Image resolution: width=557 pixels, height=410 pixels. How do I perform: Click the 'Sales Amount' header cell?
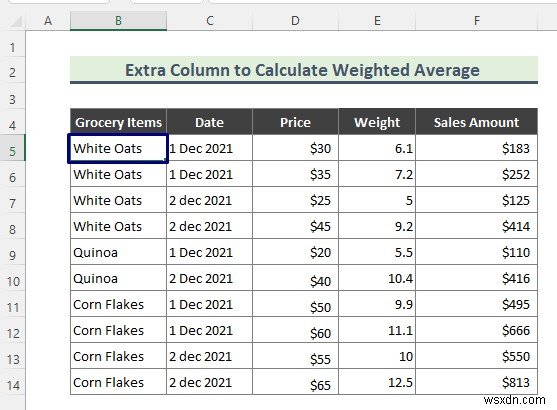pyautogui.click(x=476, y=122)
